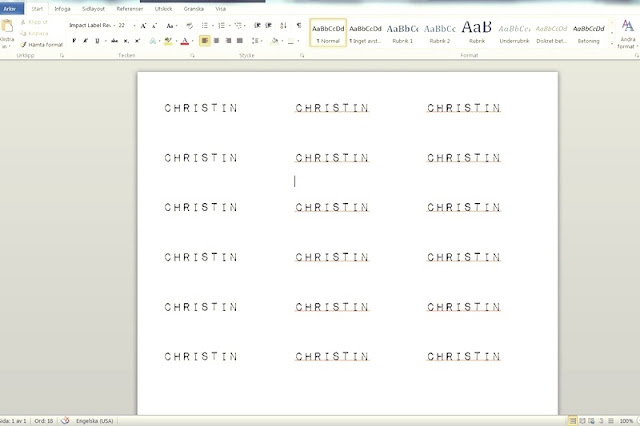Switch to the Utskick tab
This screenshot has width=640, height=426.
163,9
